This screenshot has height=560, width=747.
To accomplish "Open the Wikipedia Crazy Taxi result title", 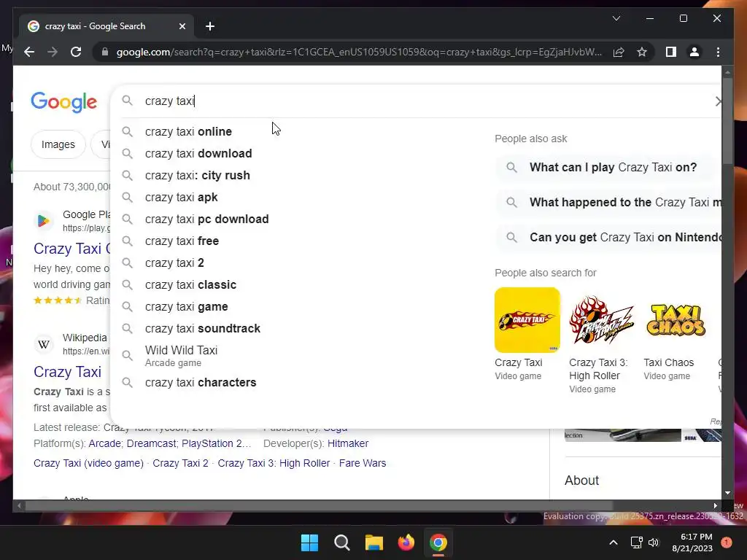I will coord(67,372).
